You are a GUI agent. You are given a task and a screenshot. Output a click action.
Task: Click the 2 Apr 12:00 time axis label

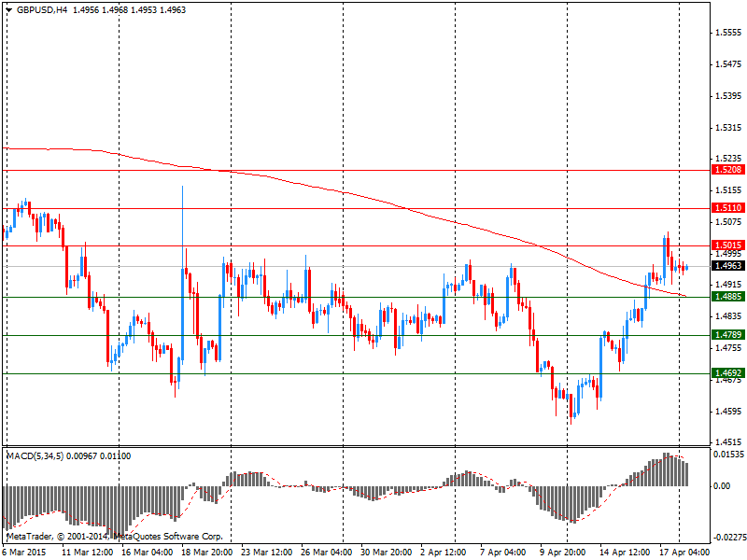tap(444, 553)
